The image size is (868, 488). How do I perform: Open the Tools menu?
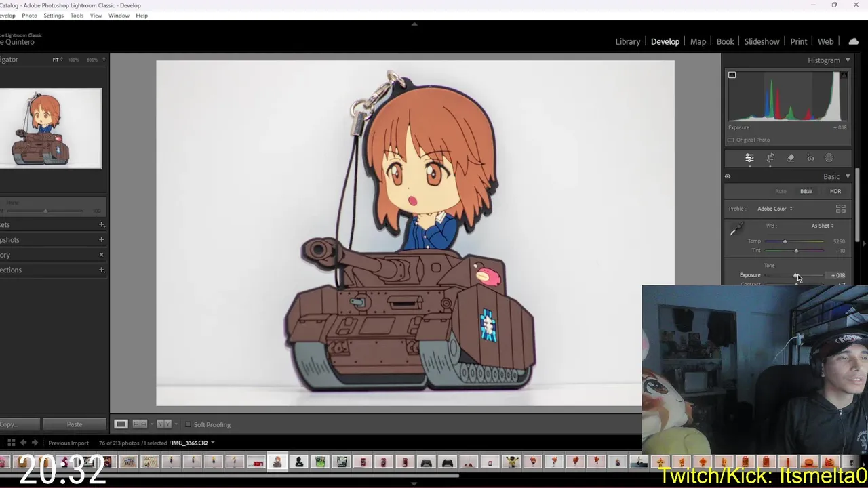point(77,15)
